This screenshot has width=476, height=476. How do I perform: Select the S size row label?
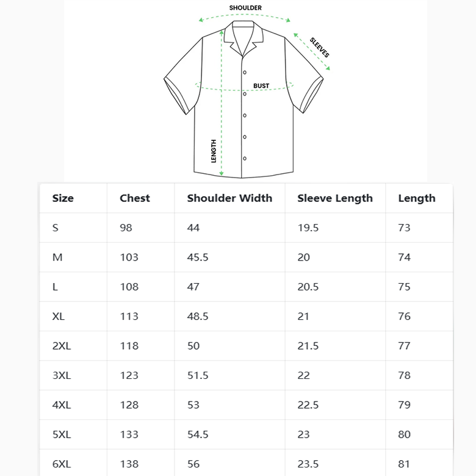coord(56,228)
